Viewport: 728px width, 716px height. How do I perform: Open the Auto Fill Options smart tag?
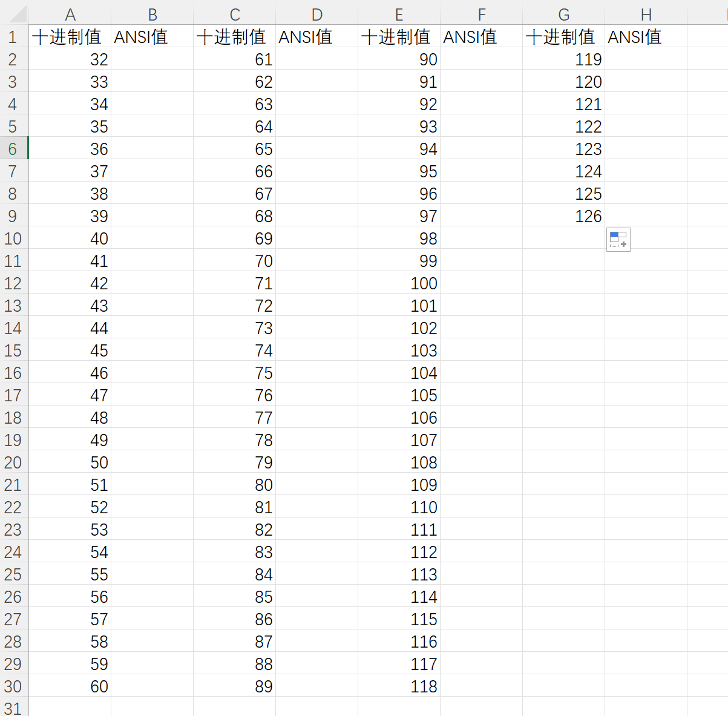pos(618,240)
